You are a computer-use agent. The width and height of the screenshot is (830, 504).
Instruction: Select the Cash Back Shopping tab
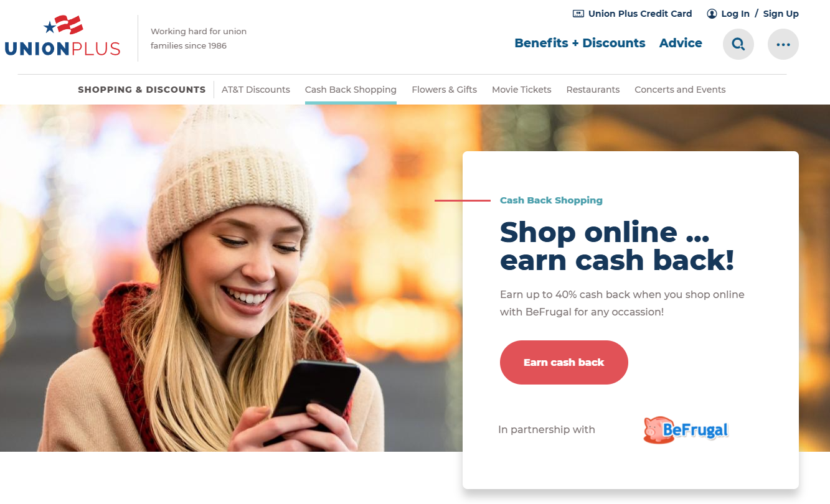pyautogui.click(x=351, y=90)
